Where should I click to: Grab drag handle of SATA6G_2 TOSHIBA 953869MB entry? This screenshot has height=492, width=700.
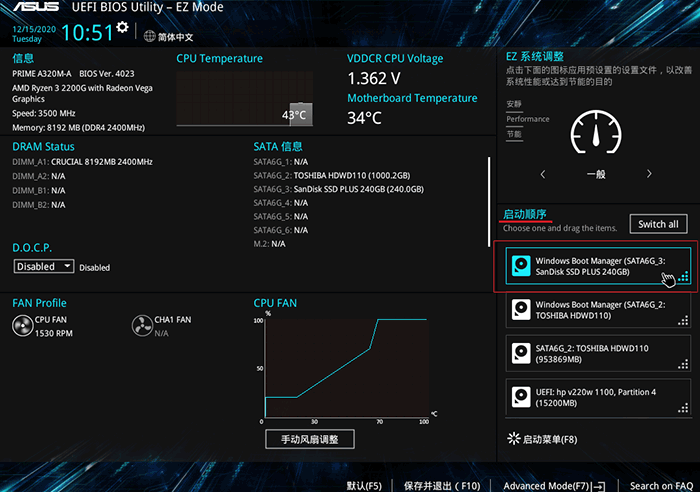683,364
